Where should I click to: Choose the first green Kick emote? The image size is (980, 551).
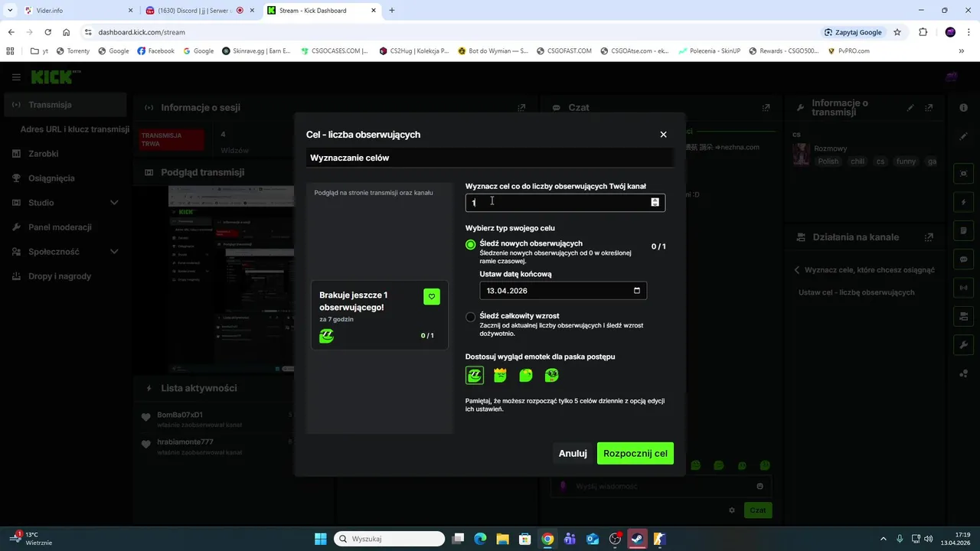pos(475,375)
